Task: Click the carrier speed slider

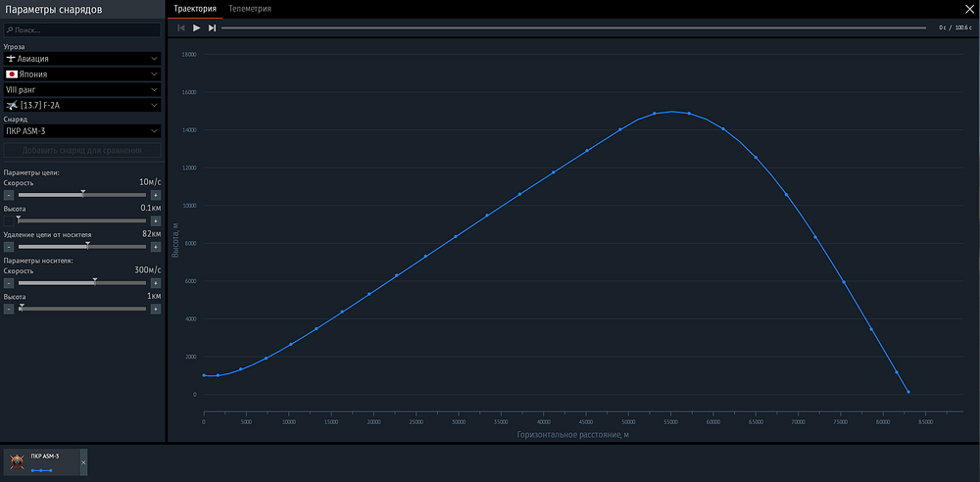Action: 82,283
